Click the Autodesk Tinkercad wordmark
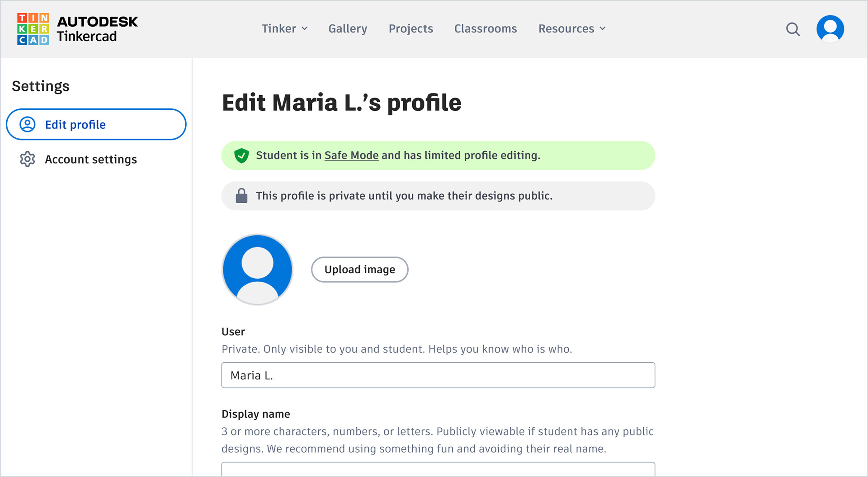This screenshot has width=868, height=477. click(x=97, y=29)
